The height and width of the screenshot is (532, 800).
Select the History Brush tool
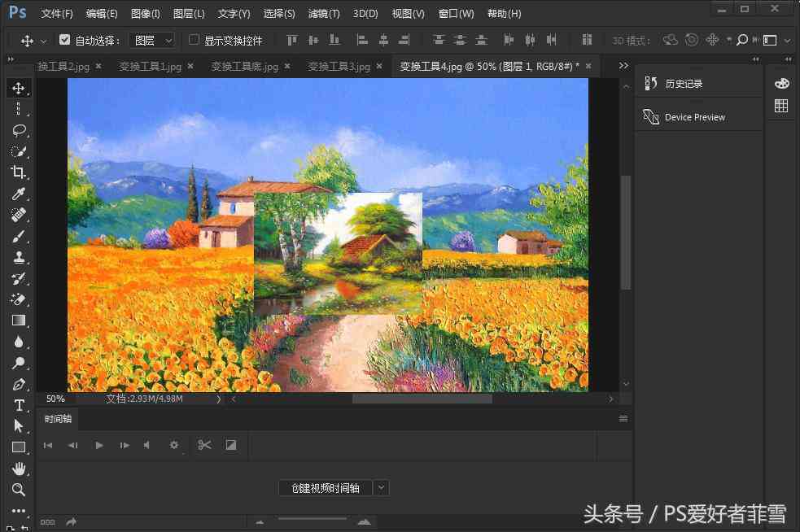(19, 278)
